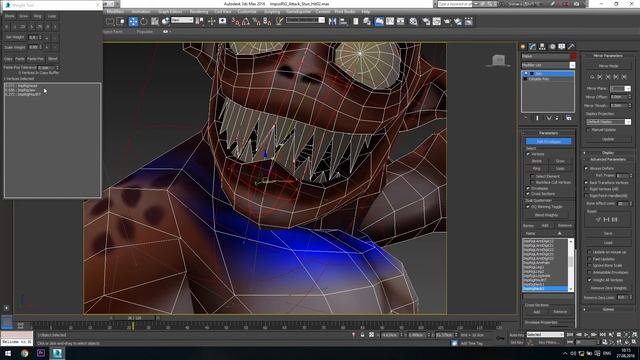640x360 pixels.
Task: Open the Rendering menu
Action: (199, 12)
